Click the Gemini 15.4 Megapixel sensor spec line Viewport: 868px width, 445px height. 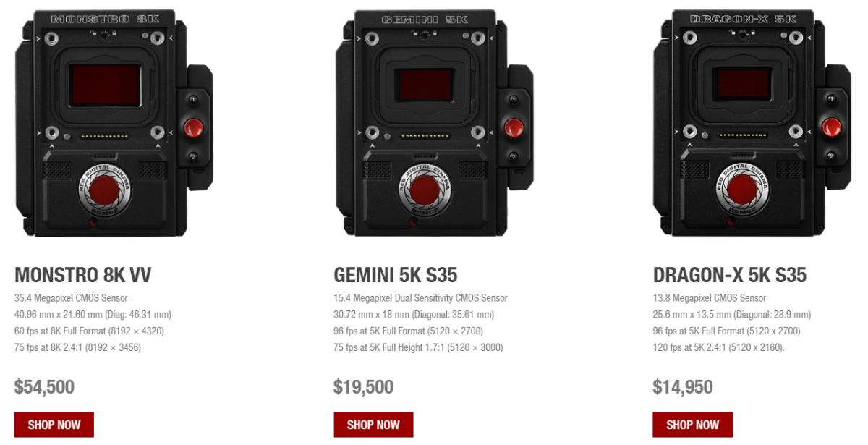420,298
